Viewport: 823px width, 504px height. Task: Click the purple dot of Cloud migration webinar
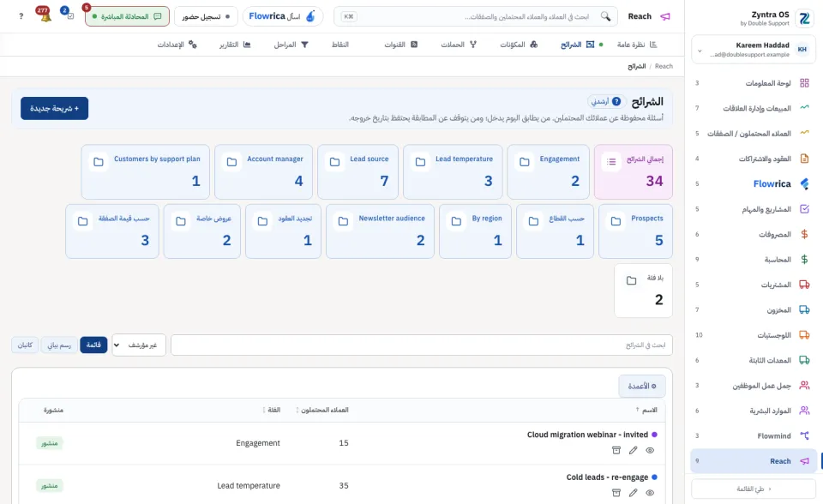click(654, 435)
